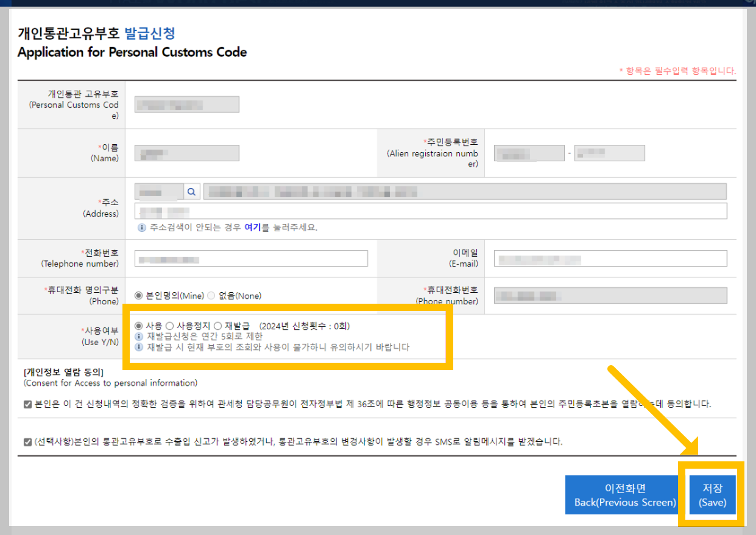
Task: Click the main address text field
Action: click(x=465, y=192)
